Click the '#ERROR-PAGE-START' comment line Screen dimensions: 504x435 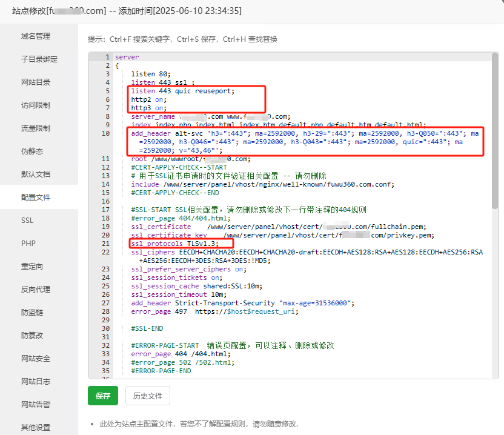(233, 345)
